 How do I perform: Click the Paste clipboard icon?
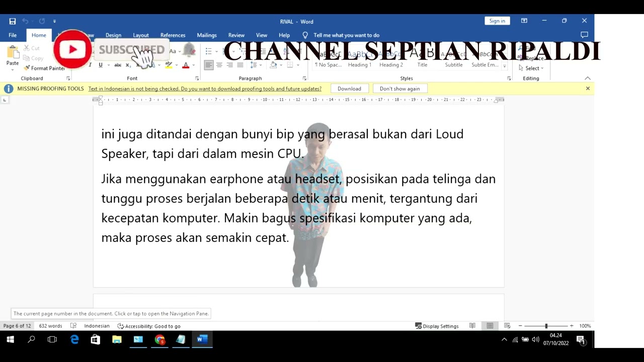(x=13, y=52)
